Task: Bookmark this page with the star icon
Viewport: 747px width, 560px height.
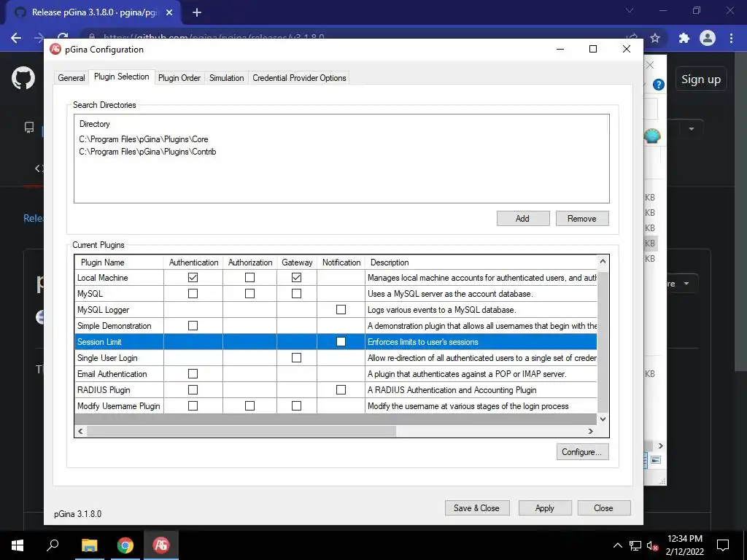Action: coord(655,38)
